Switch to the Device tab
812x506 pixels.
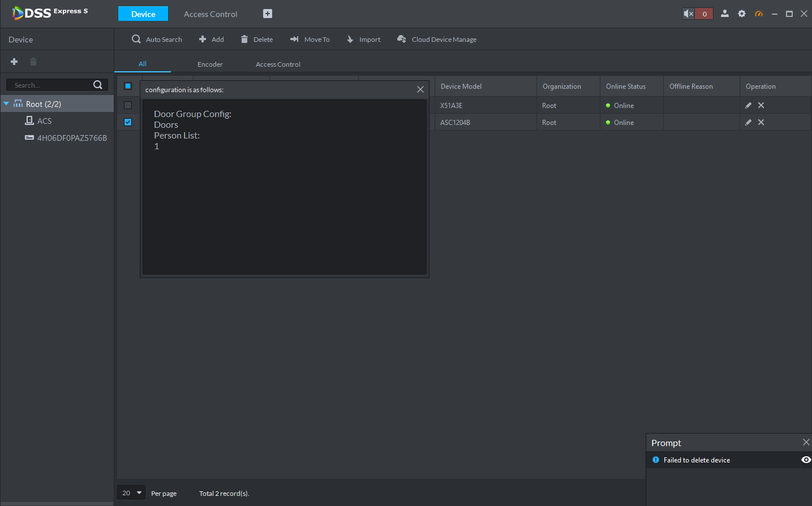pyautogui.click(x=143, y=14)
